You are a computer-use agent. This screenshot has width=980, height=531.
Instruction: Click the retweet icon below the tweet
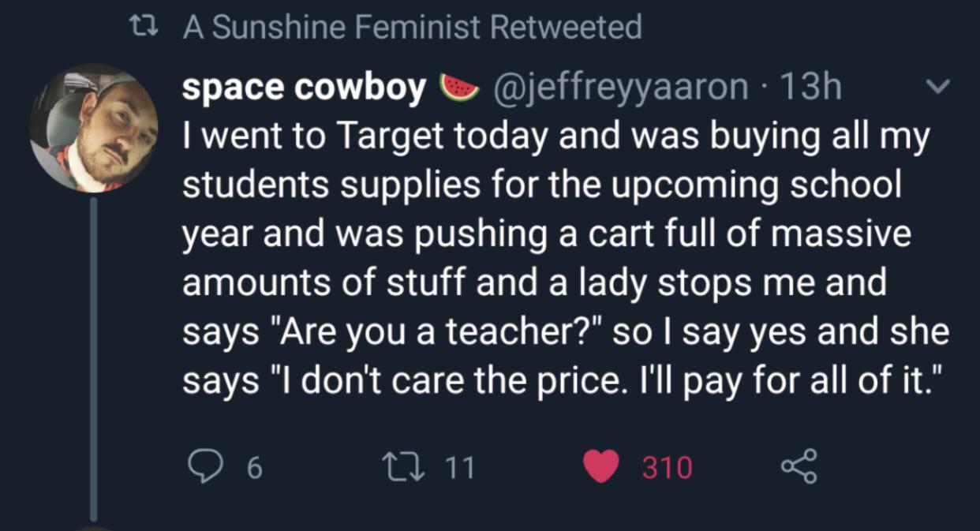406,466
